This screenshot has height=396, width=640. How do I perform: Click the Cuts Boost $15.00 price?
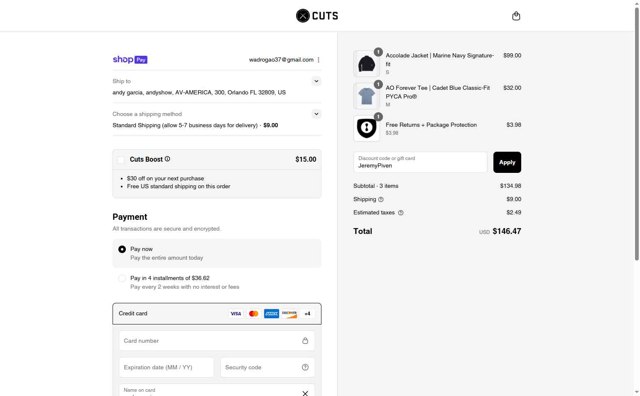[306, 159]
